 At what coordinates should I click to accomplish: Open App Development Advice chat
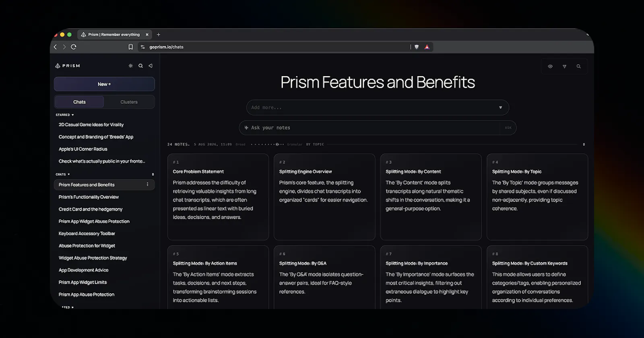click(84, 270)
